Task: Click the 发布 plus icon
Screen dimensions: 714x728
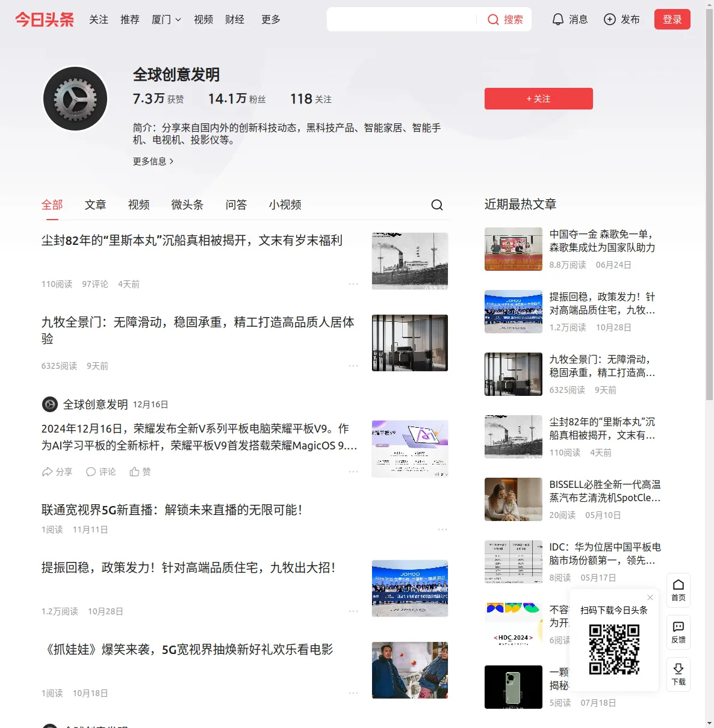Action: (x=610, y=19)
